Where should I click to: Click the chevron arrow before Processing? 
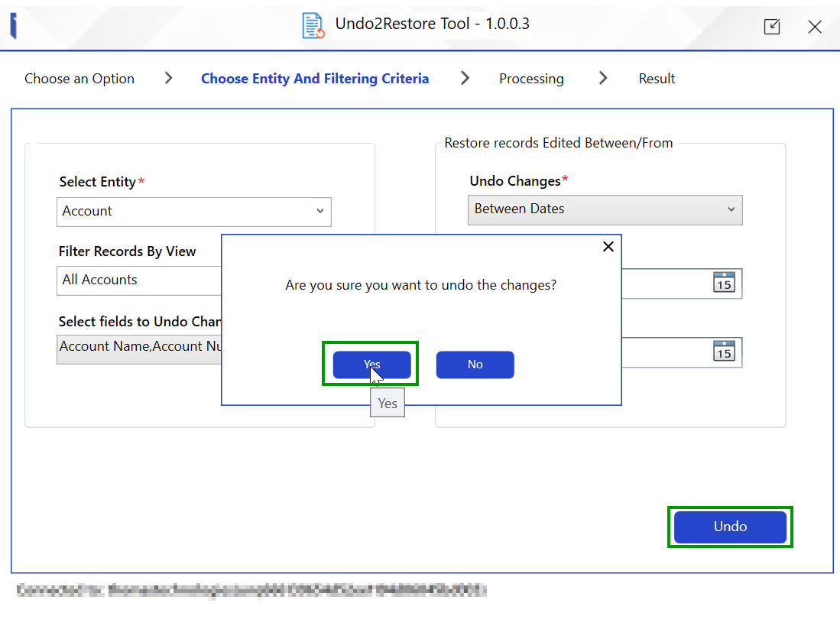465,78
